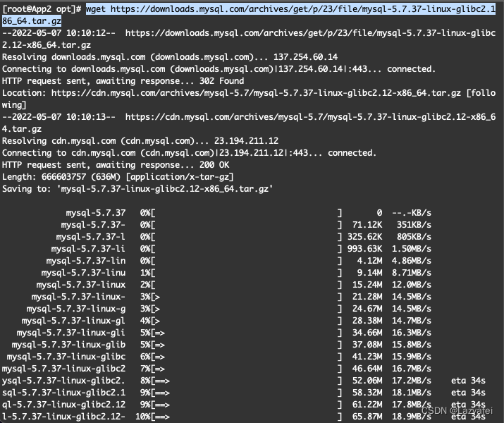Click the '2%' progress percentage
Image resolution: width=504 pixels, height=423 pixels.
pos(145,285)
